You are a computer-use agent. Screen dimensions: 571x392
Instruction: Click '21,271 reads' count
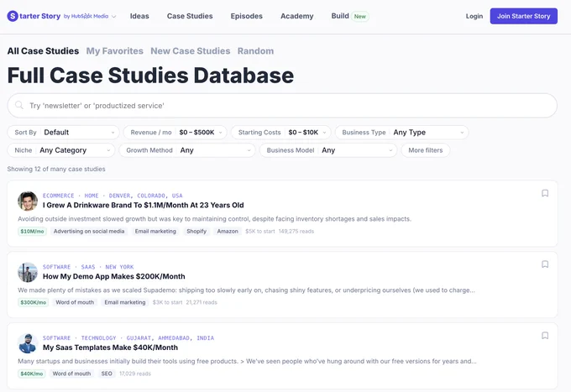[202, 302]
